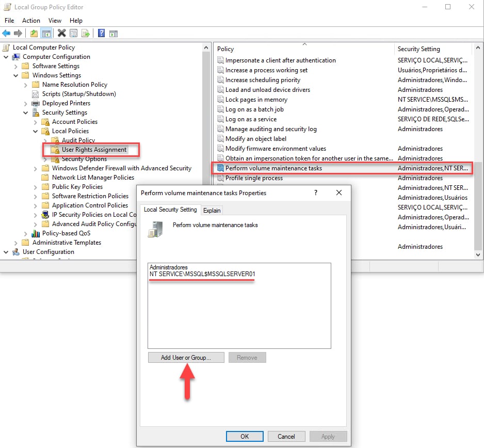Click the Export List toolbar icon

point(86,34)
